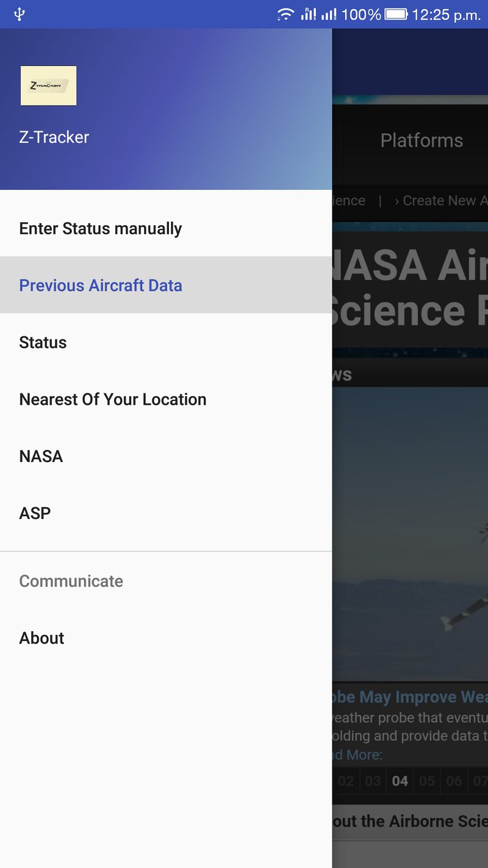Choose Nearest Of Your Location
Viewport: 488px width, 868px height.
pyautogui.click(x=113, y=399)
